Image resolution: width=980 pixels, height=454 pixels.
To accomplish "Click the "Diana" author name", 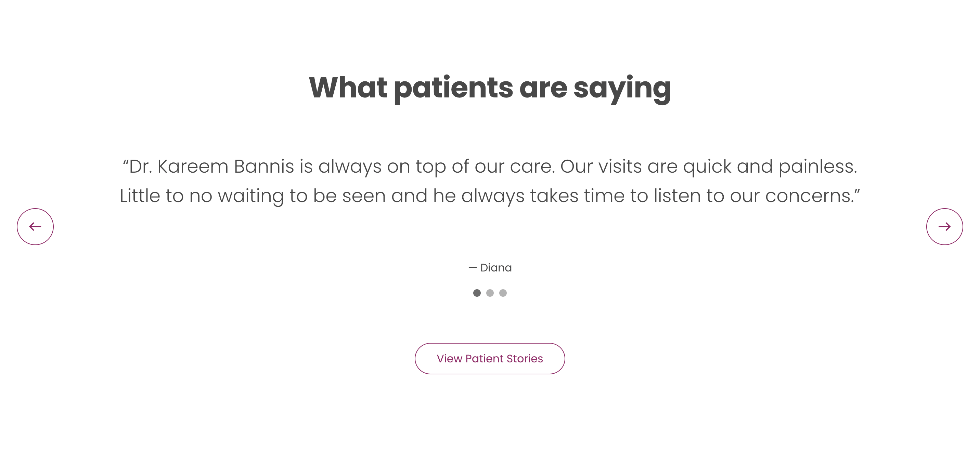I will [496, 268].
